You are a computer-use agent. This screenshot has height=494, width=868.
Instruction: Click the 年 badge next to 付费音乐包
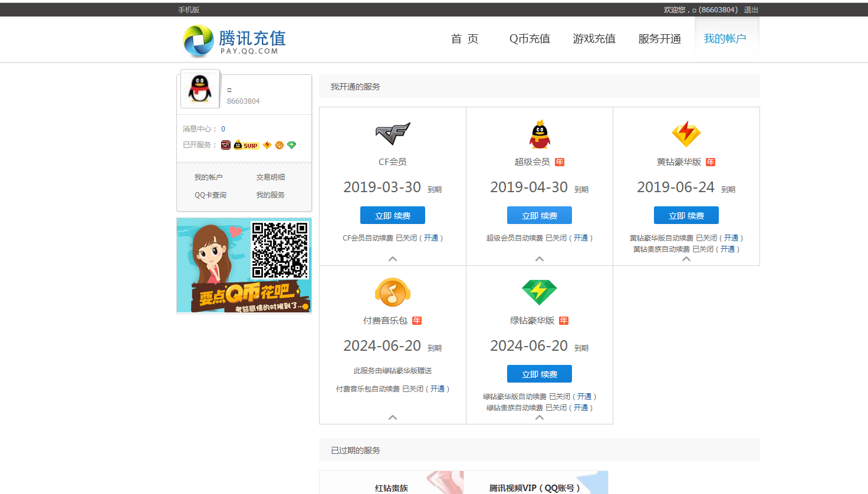[417, 321]
